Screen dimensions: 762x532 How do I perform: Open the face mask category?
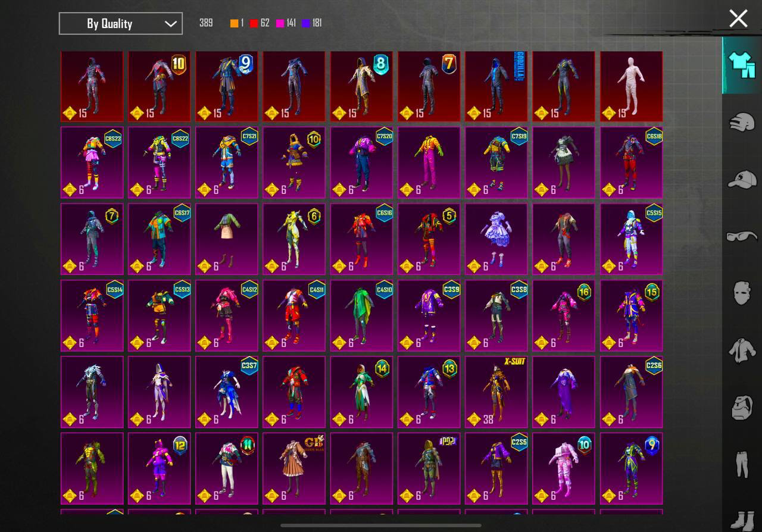click(742, 293)
